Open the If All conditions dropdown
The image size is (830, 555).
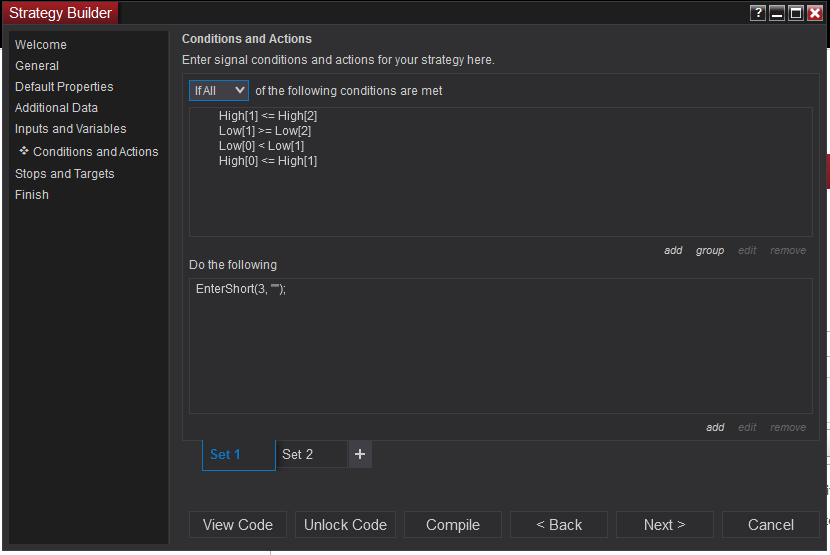[219, 91]
